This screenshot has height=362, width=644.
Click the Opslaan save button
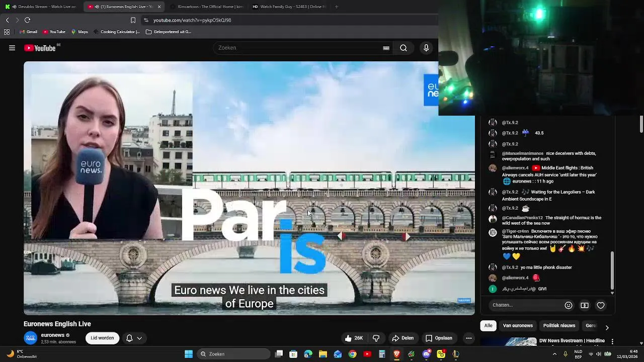click(439, 338)
